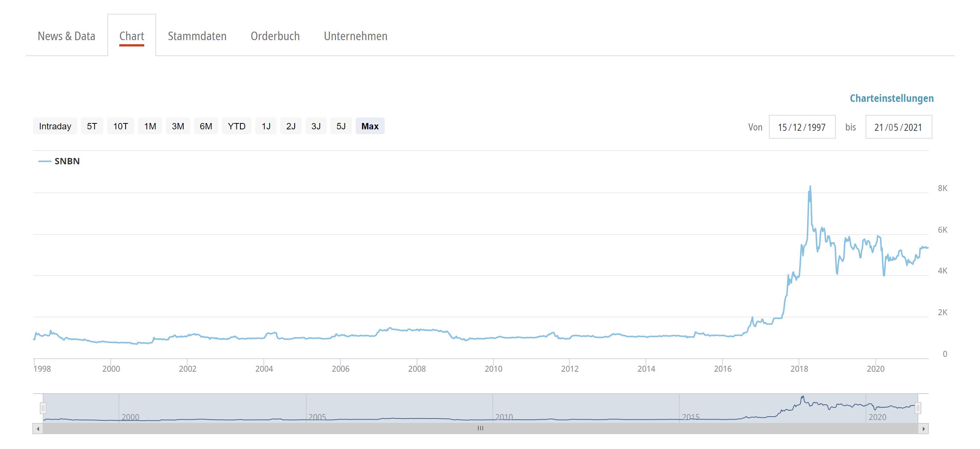Click right range handle in navigator
This screenshot has height=449, width=980.
(x=918, y=408)
